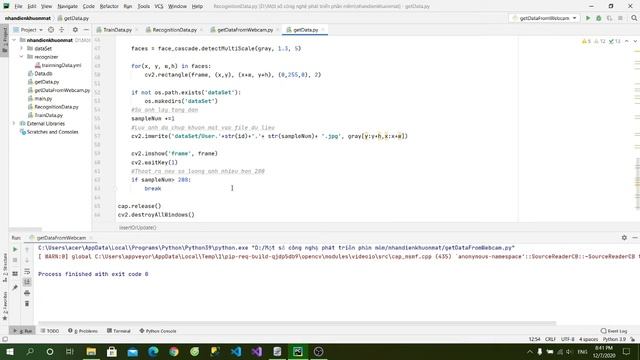
Task: Open Project panel settings gear
Action: pos(75,30)
